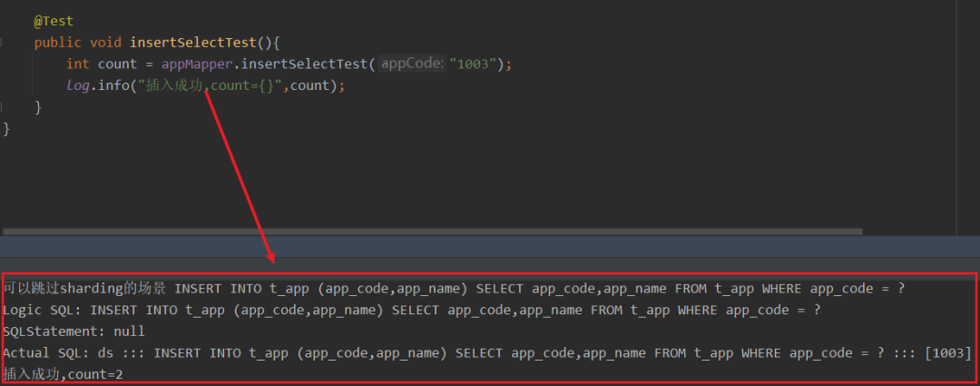The height and width of the screenshot is (386, 980).
Task: Click the int keyword before count
Action: (78, 64)
